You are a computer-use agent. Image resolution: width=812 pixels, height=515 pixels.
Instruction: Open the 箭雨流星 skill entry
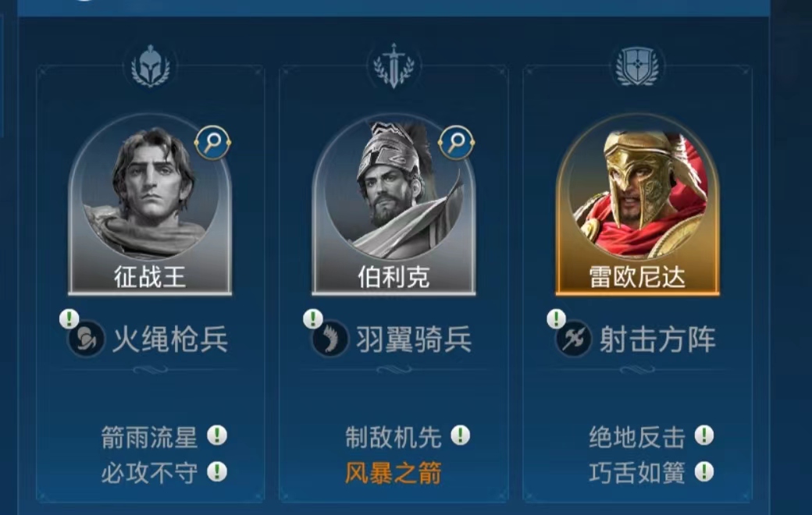149,437
